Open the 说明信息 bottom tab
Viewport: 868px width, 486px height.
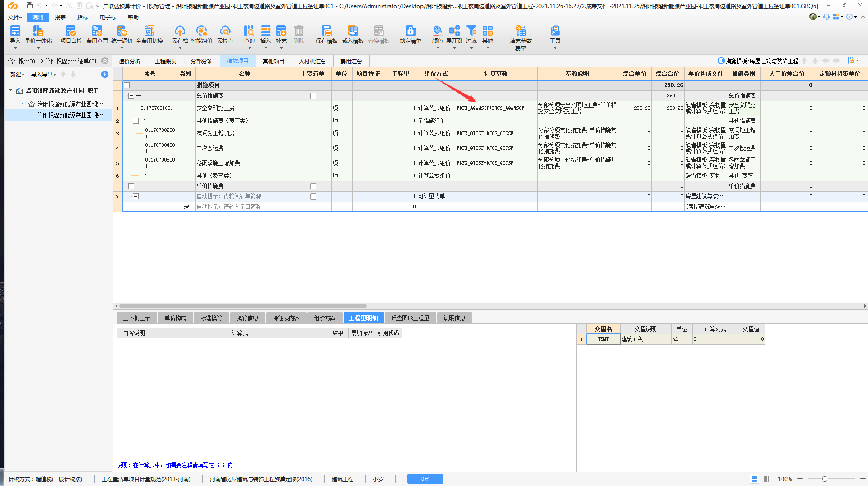pos(454,318)
